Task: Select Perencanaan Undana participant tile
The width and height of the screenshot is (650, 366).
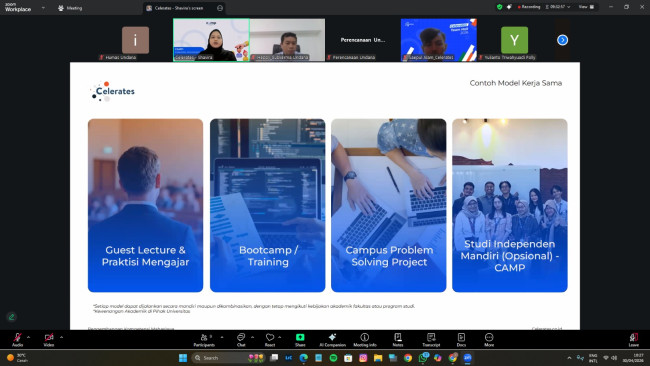Action: click(363, 40)
